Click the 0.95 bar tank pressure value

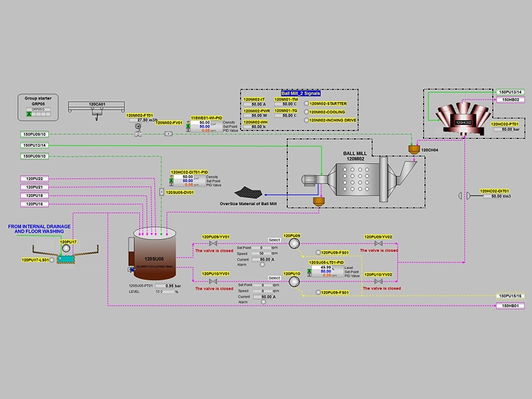click(168, 286)
